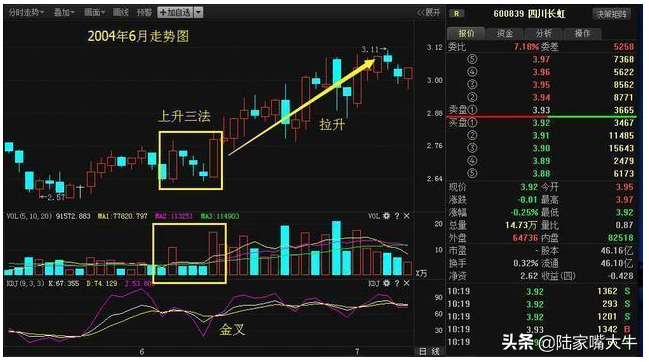
Task: Switch to the 分析 tab
Action: point(543,34)
